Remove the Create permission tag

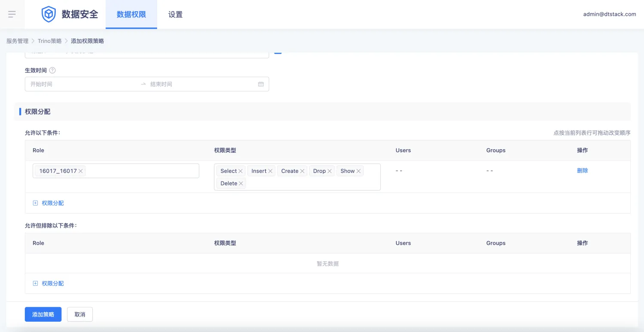(302, 171)
